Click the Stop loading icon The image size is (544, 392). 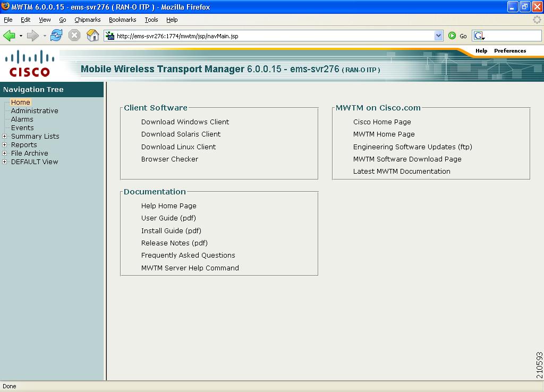(74, 35)
